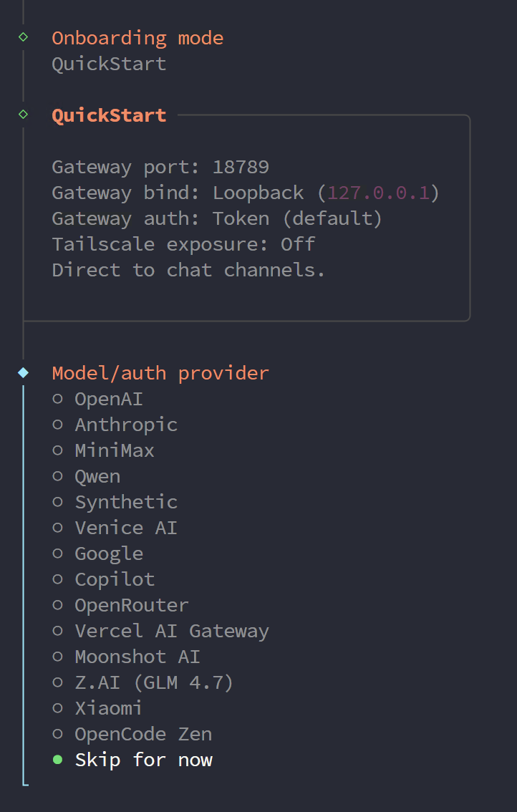Click the Onboarding mode heading
This screenshot has width=517, height=812.
pyautogui.click(x=137, y=37)
